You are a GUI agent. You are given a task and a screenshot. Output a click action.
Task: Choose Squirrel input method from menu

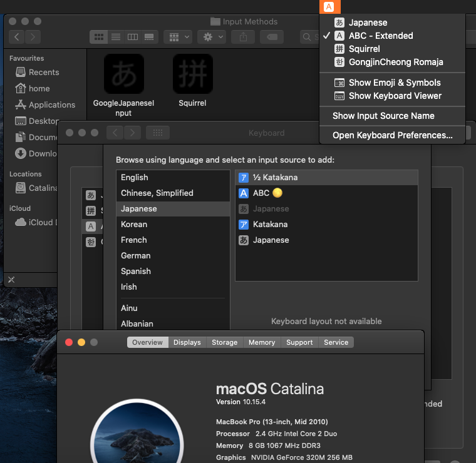click(x=392, y=49)
